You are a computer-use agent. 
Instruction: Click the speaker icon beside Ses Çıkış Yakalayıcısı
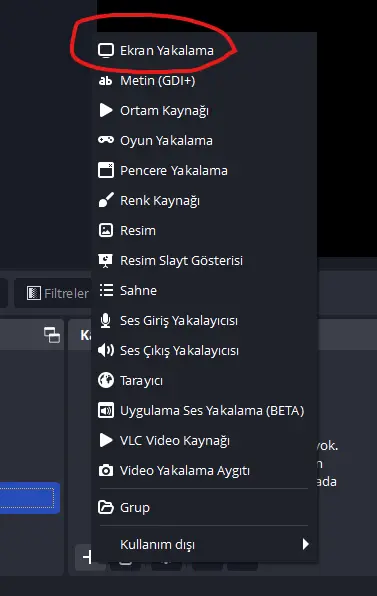tap(106, 350)
